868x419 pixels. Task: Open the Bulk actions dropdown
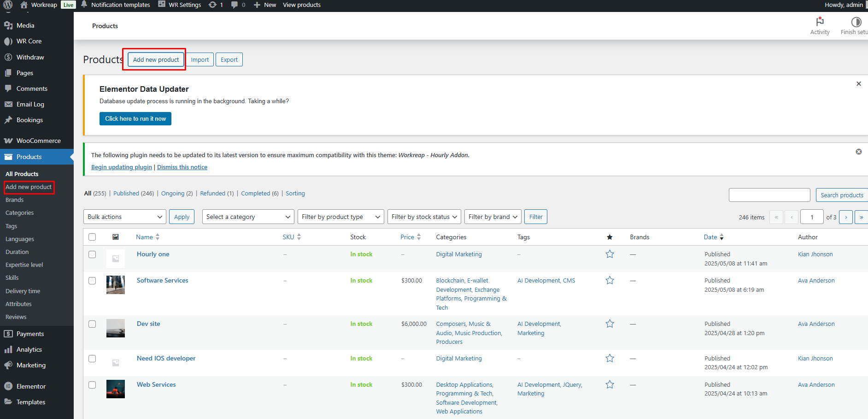[124, 217]
